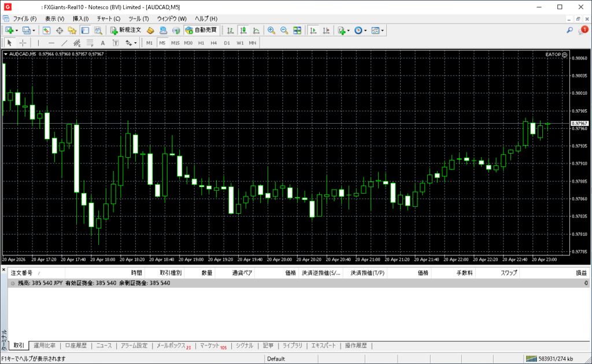
Task: Select the trendline drawing tool
Action: 64,43
